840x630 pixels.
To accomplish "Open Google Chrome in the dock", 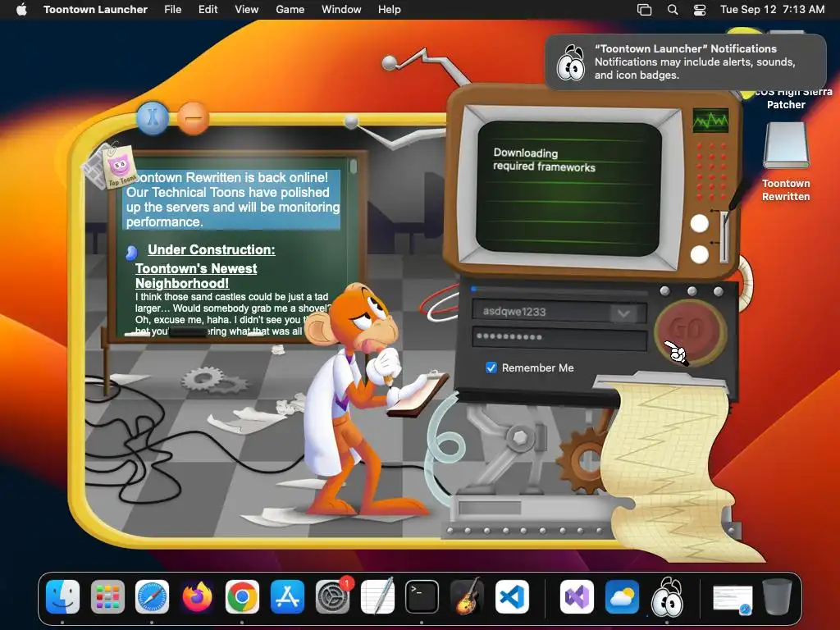I will point(242,596).
